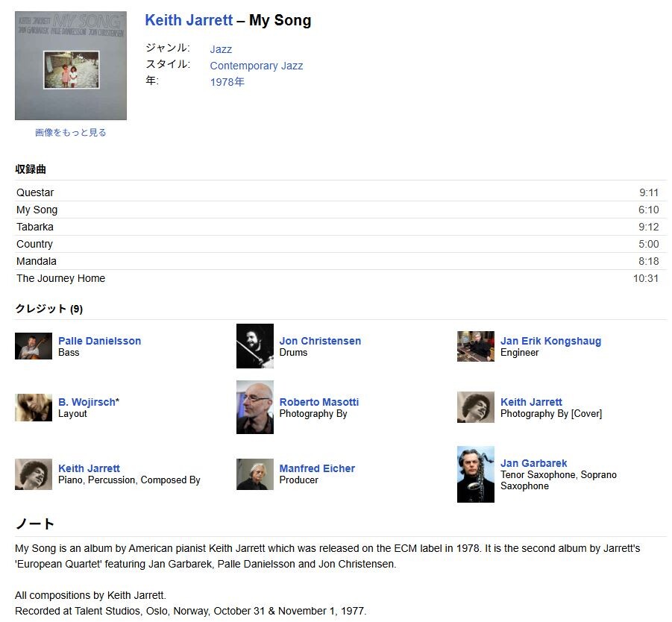Select the Mandala track row

click(x=341, y=261)
